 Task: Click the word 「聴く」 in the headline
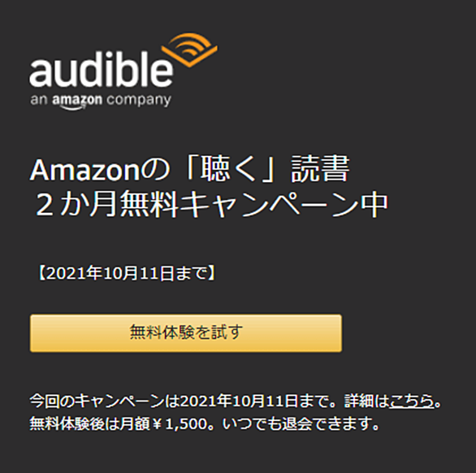coord(230,169)
